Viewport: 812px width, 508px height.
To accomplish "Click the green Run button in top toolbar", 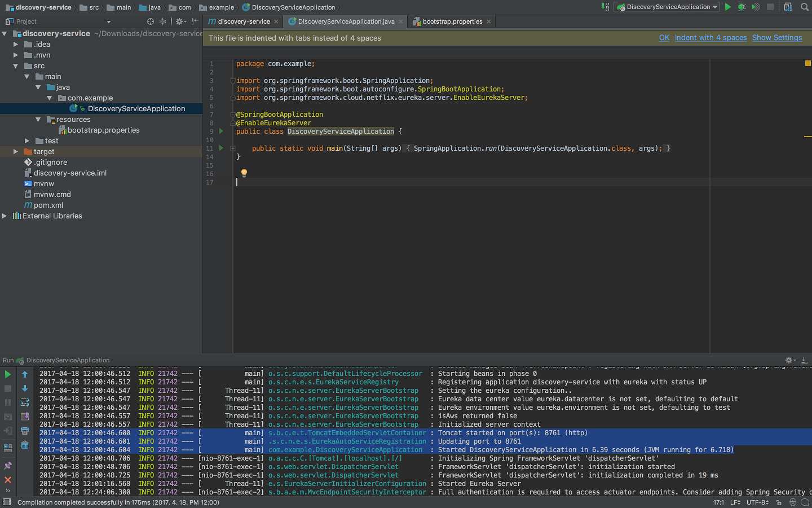I will click(x=728, y=7).
